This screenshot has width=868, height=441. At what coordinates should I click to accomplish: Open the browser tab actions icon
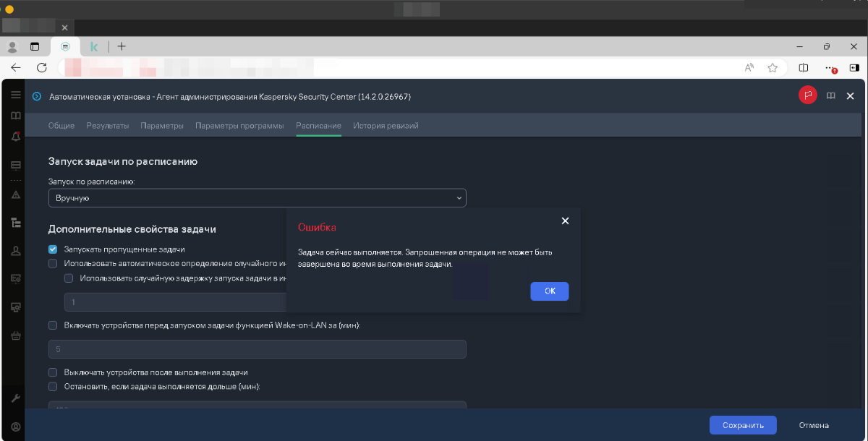pyautogui.click(x=34, y=46)
